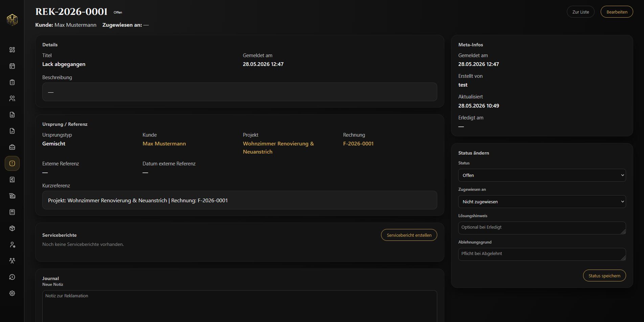Open the Zugewiesen an dropdown

coord(542,202)
